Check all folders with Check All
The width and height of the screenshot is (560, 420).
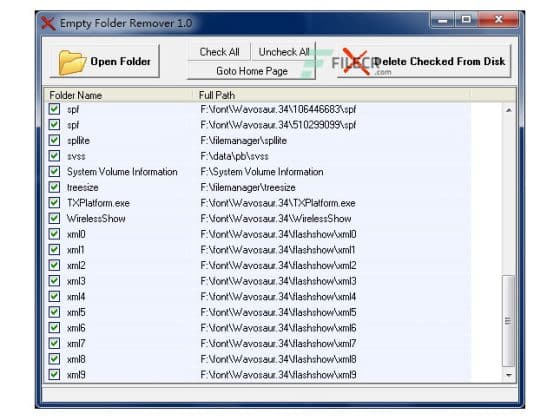point(219,52)
